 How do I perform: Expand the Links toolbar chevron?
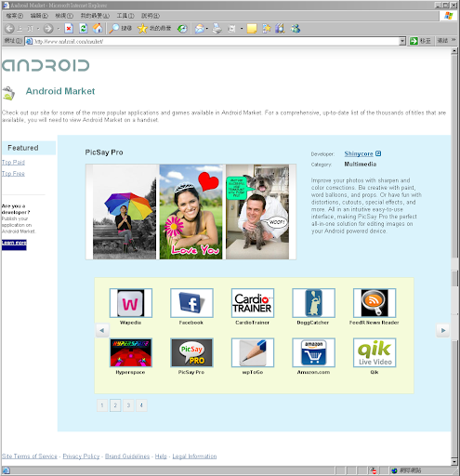tap(453, 40)
